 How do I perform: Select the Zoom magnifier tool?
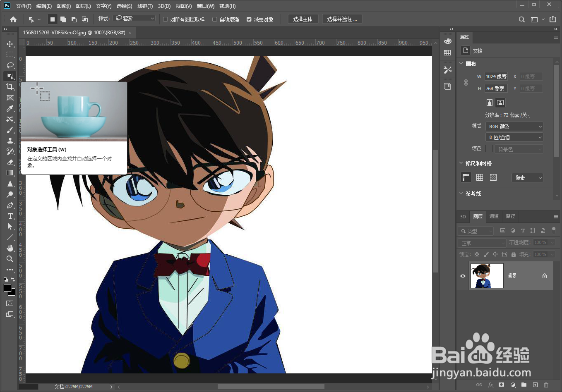click(x=10, y=259)
